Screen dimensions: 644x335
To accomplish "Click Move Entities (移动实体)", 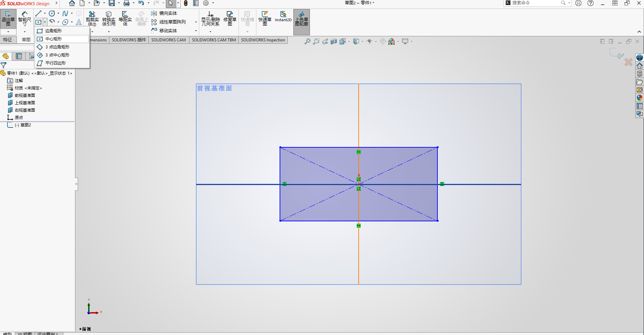I will click(164, 31).
